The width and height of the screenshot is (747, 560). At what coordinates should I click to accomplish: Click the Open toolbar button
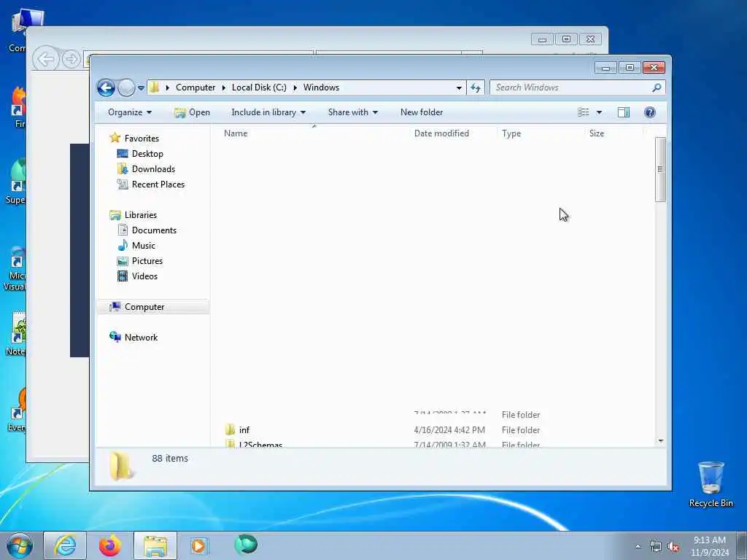click(192, 112)
